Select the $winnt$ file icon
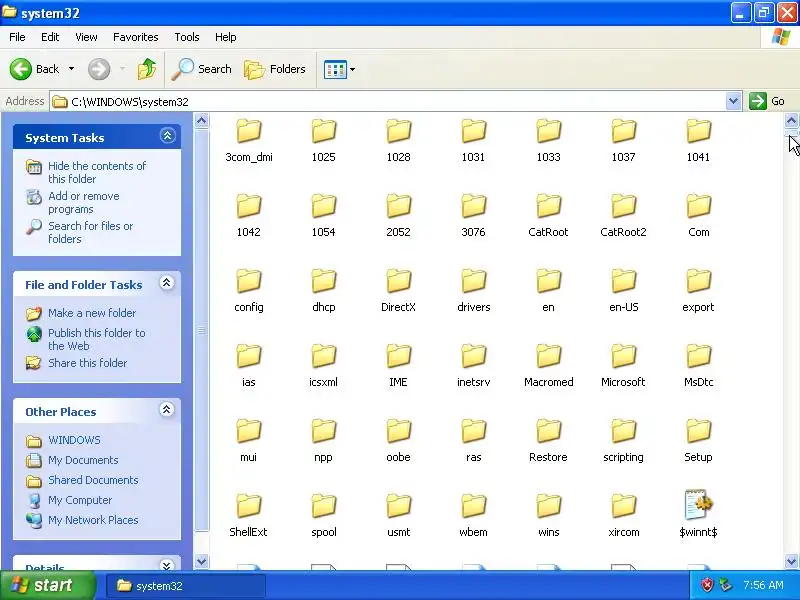Viewport: 800px width, 600px height. pyautogui.click(x=698, y=505)
